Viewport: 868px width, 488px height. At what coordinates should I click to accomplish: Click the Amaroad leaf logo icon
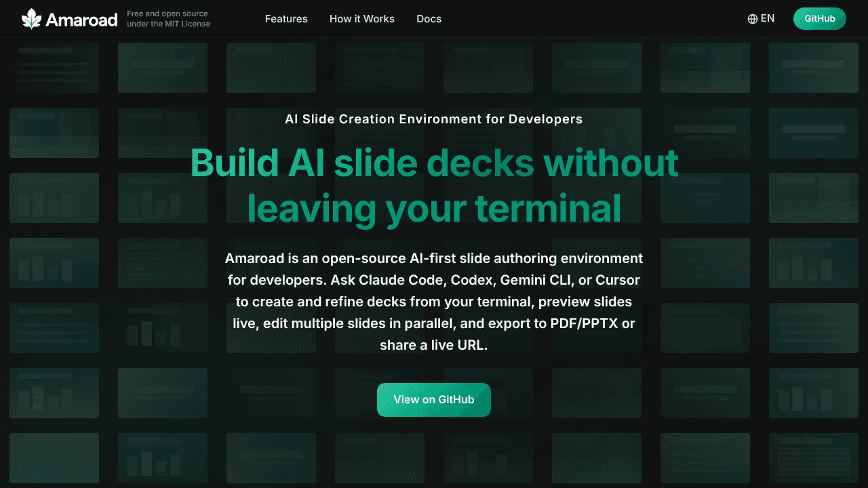[x=31, y=19]
